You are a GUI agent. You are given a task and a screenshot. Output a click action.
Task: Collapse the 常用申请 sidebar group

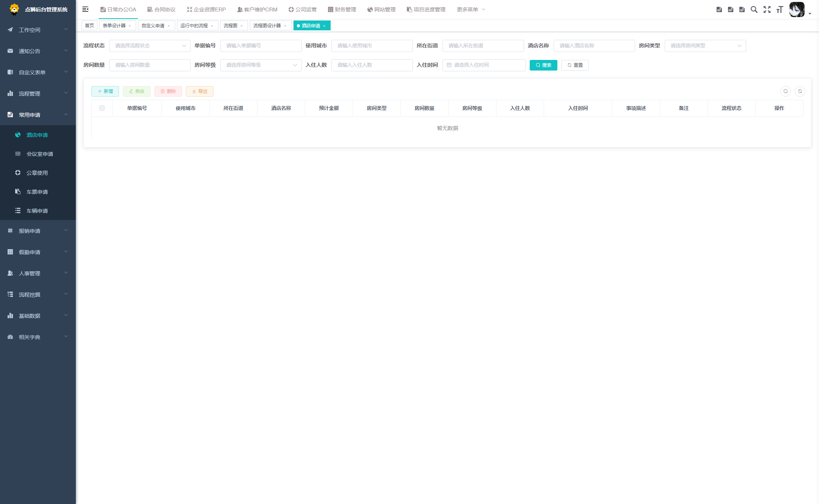[38, 115]
